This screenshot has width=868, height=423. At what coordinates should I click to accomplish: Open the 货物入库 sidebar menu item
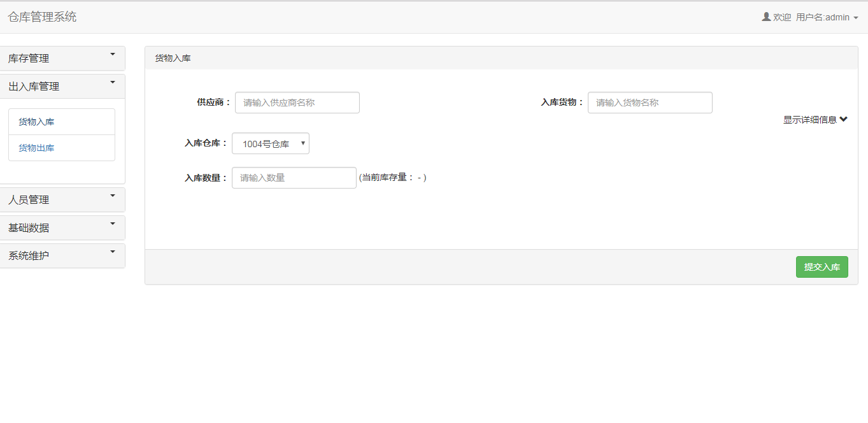62,122
